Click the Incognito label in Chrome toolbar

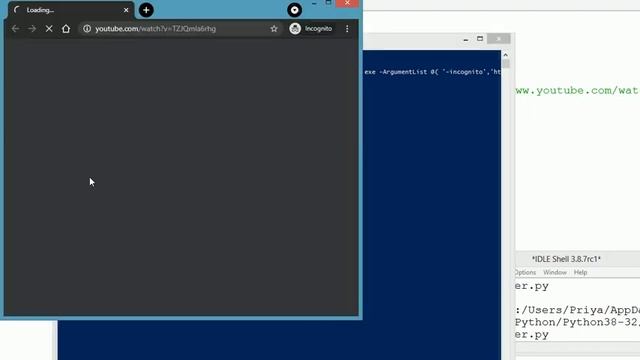point(318,29)
